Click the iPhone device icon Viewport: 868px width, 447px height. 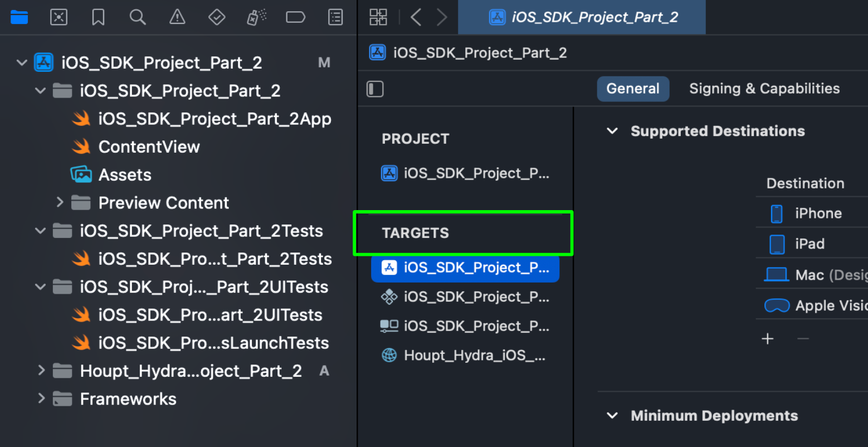776,213
